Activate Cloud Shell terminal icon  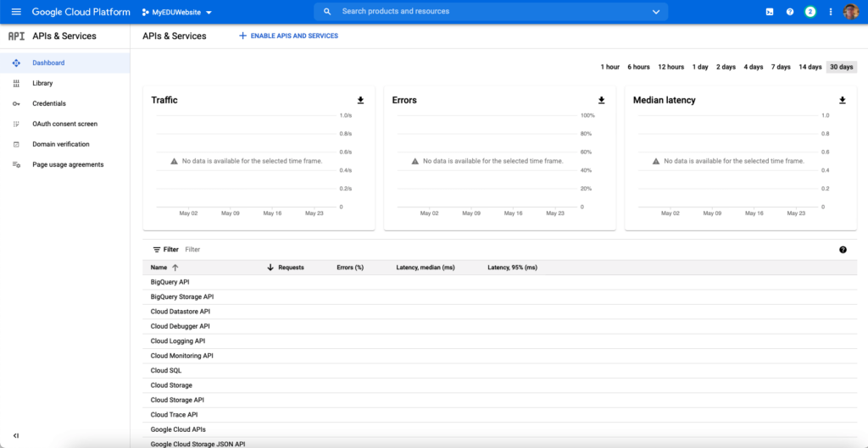point(770,12)
